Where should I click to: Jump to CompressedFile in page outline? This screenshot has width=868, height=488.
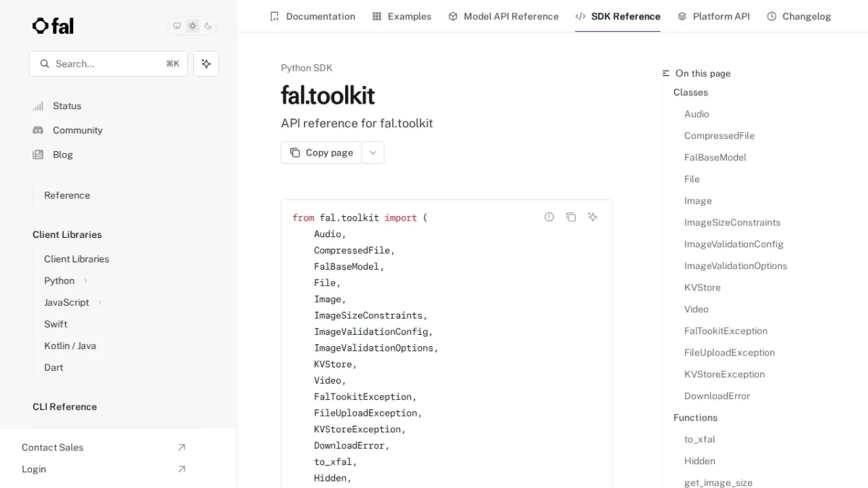coord(719,135)
